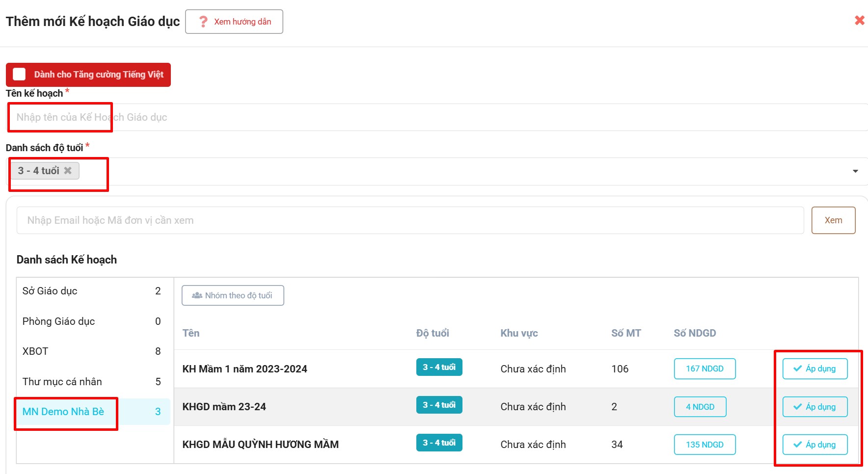Close the Thêm mới Kế hoạch dialog
The width and height of the screenshot is (868, 474).
coord(859,20)
